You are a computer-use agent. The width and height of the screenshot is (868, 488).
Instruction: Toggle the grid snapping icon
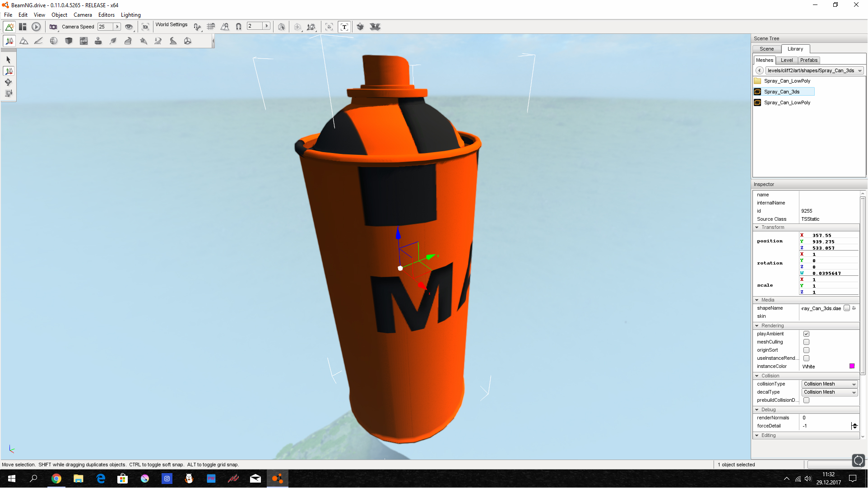pos(210,27)
